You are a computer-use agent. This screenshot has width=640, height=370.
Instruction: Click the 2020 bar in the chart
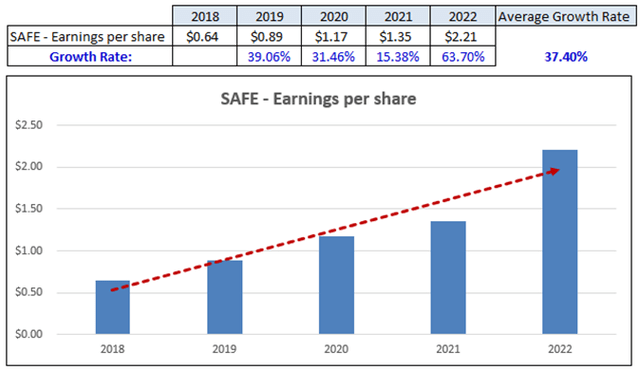[x=336, y=285]
